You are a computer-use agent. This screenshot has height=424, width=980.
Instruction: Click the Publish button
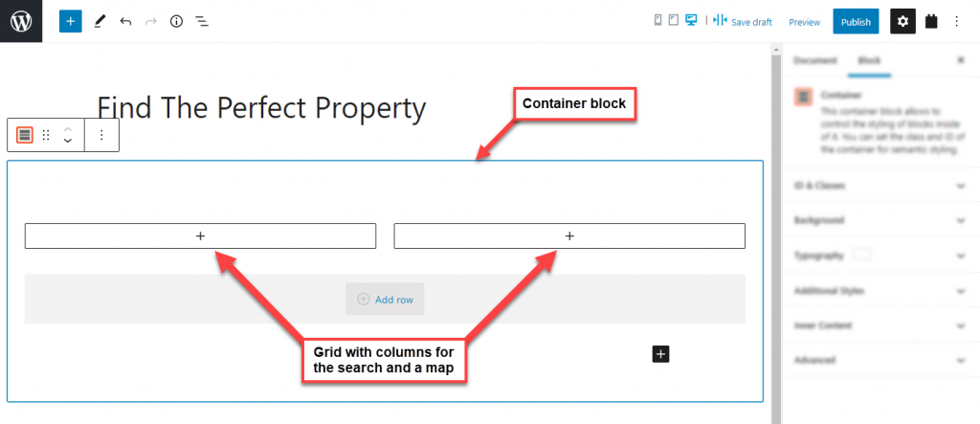click(856, 21)
